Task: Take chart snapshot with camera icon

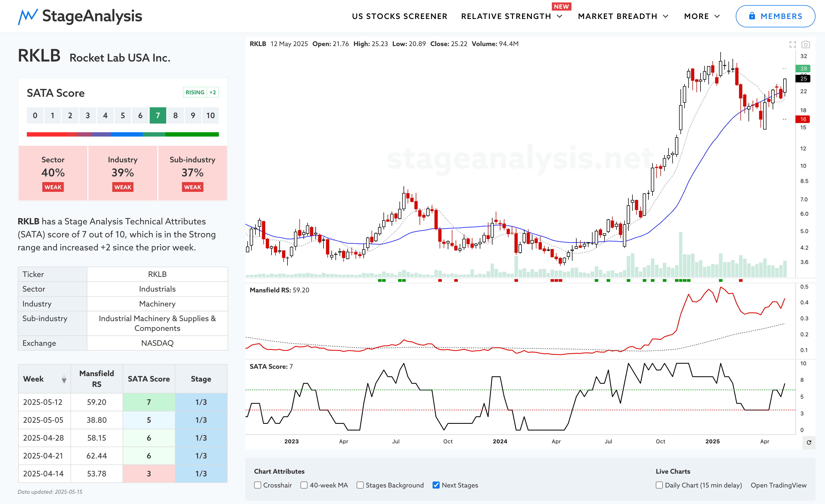Action: click(x=805, y=44)
